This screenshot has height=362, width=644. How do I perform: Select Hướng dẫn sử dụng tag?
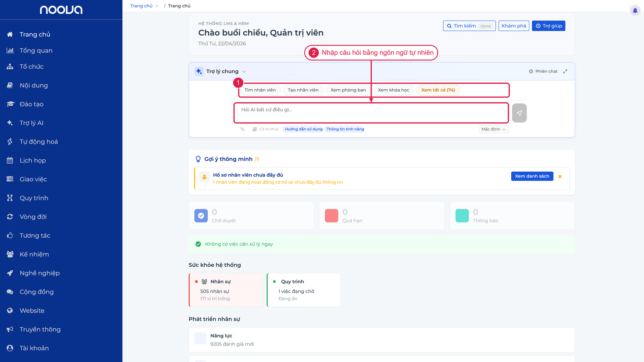(303, 129)
